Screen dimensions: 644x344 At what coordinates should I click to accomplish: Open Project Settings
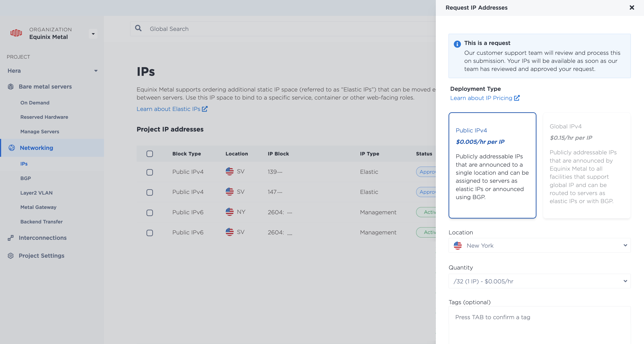(x=42, y=256)
